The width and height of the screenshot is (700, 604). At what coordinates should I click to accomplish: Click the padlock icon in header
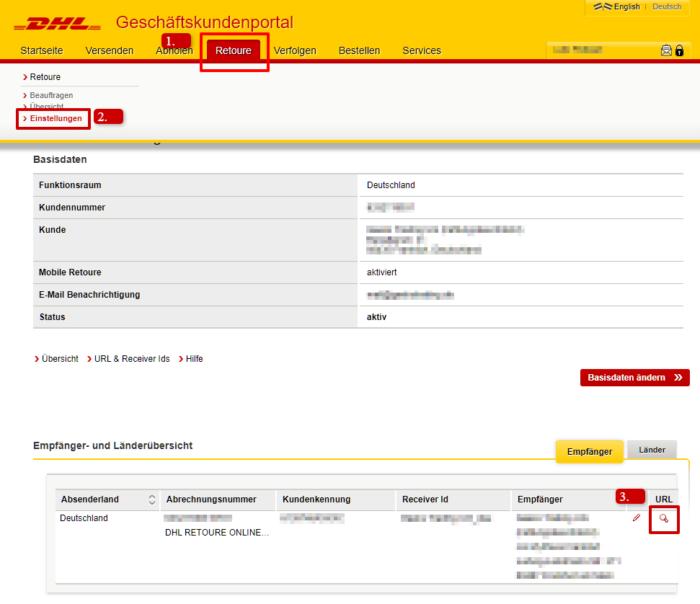coord(680,50)
